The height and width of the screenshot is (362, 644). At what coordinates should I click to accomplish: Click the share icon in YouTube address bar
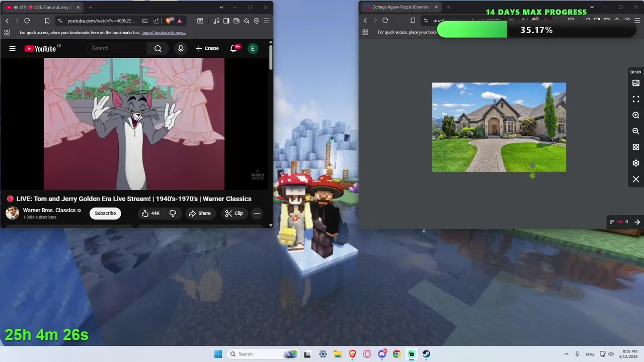pos(156,21)
